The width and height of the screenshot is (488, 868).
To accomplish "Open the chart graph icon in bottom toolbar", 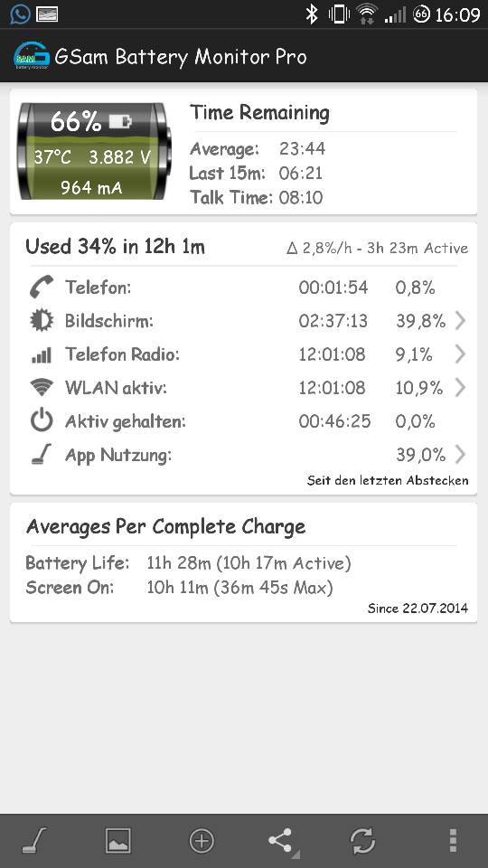I will pos(117,840).
